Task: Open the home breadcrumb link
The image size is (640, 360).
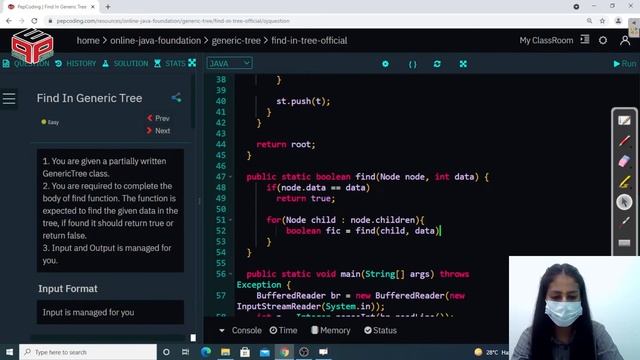Action: click(88, 40)
